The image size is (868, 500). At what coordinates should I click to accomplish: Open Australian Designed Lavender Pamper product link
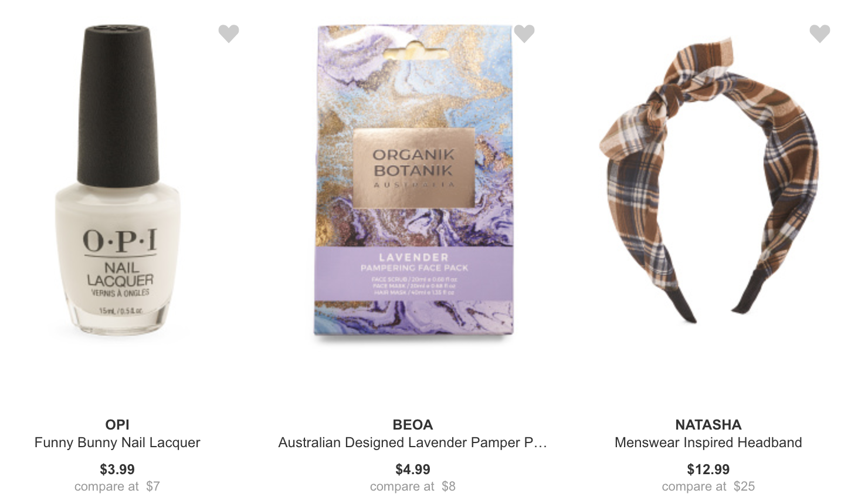coord(413,442)
